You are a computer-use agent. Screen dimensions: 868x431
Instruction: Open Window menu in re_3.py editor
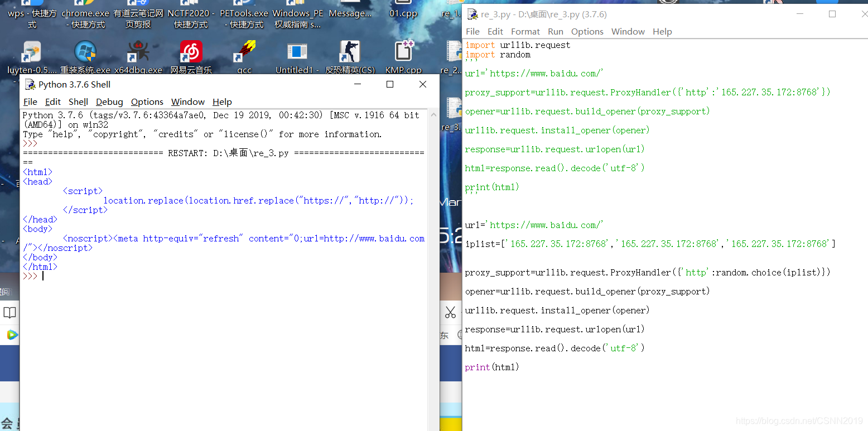click(628, 31)
